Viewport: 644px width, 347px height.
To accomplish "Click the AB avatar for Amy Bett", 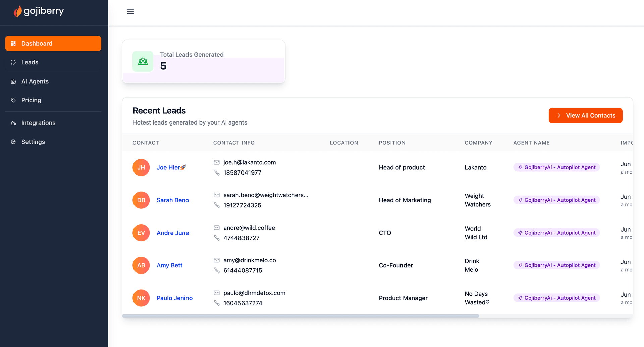I will click(x=141, y=265).
